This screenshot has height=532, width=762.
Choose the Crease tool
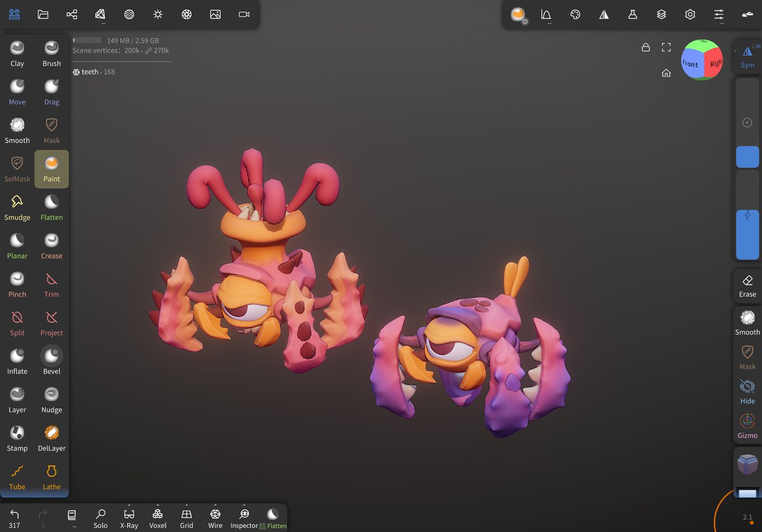51,246
